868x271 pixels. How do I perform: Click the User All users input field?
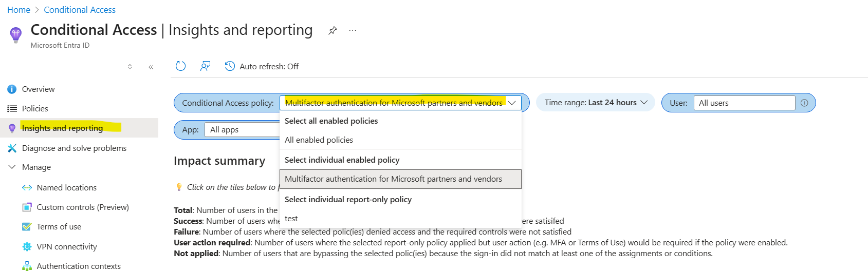pyautogui.click(x=744, y=103)
